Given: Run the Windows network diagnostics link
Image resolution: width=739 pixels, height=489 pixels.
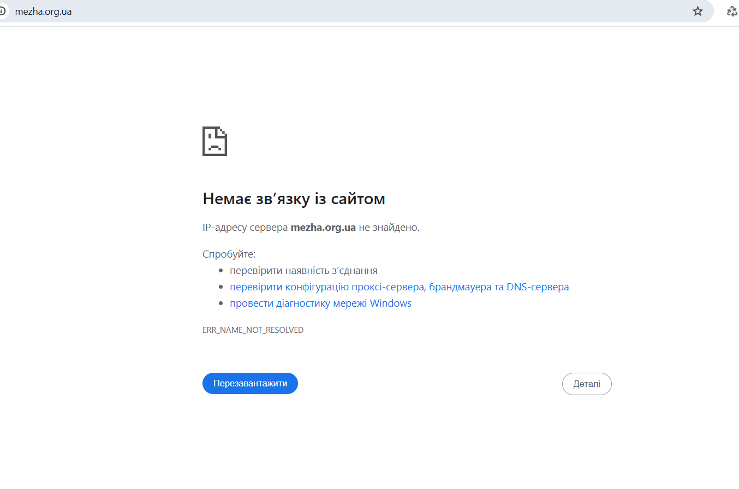Looking at the screenshot, I should click(320, 303).
